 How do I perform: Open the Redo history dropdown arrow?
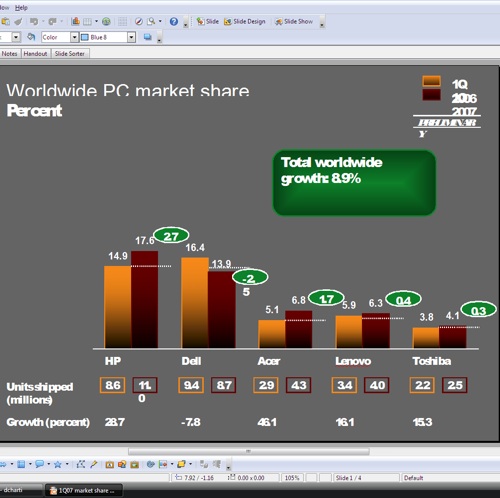pyautogui.click(x=62, y=22)
